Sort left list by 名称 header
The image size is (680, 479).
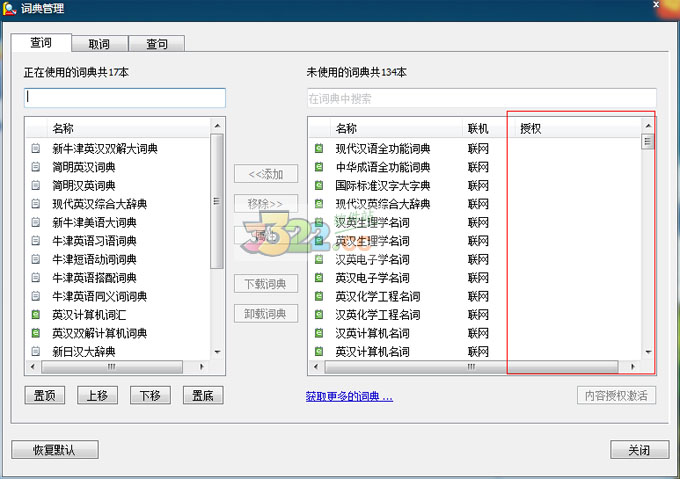pos(128,128)
